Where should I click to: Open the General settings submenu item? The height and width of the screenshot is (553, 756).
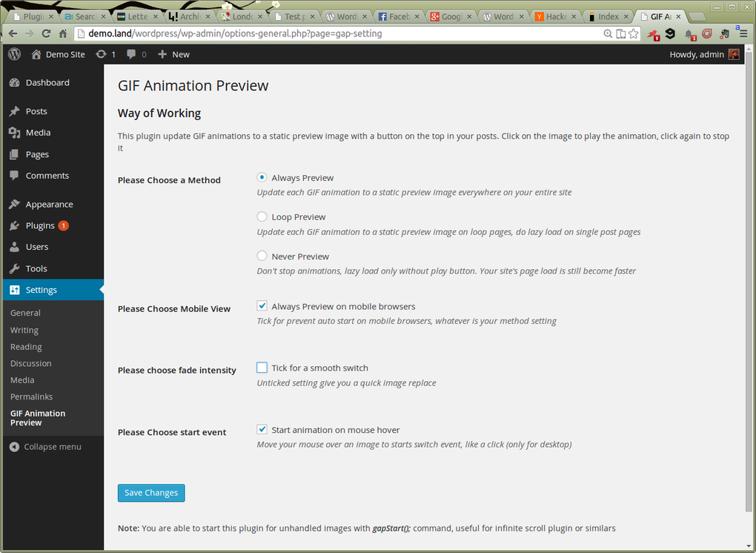click(25, 313)
